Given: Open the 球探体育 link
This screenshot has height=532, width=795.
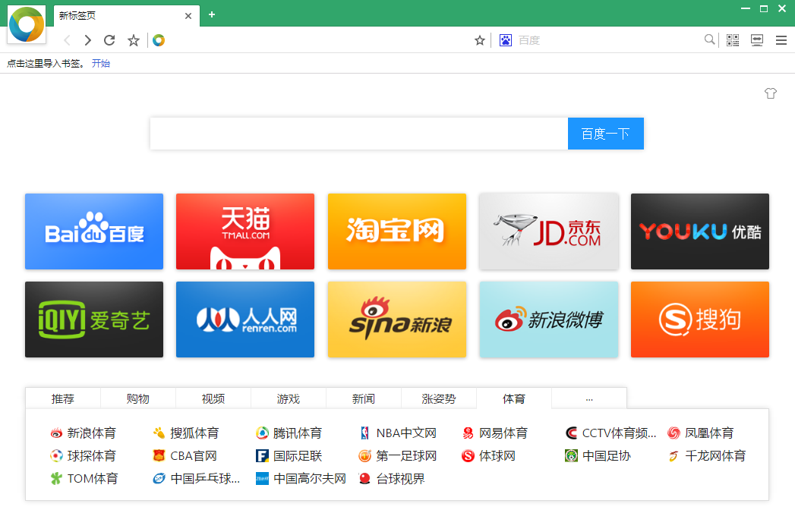Looking at the screenshot, I should 84,456.
